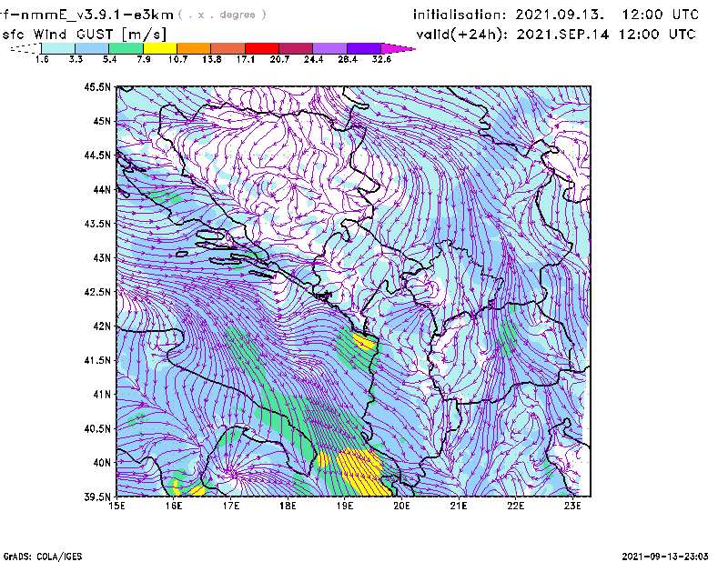Click the legend value "3.3"
The image size is (728, 562).
point(76,59)
